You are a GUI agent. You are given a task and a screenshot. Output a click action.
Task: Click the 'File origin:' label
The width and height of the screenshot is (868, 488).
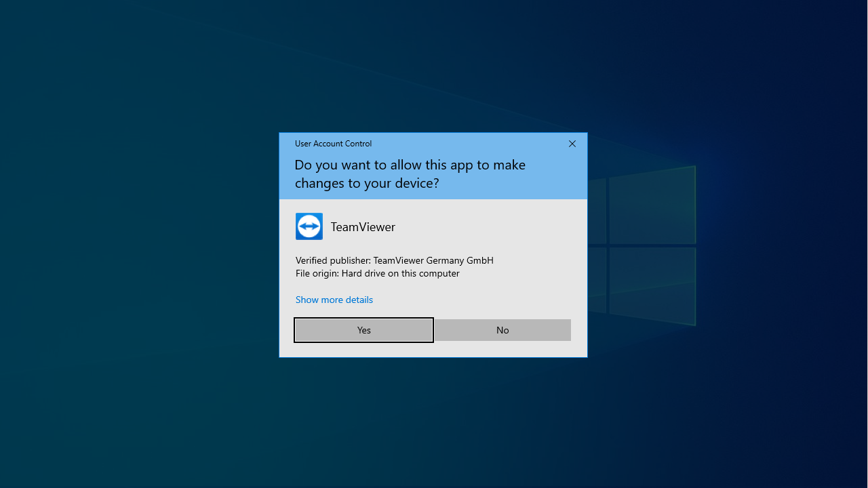pyautogui.click(x=317, y=273)
